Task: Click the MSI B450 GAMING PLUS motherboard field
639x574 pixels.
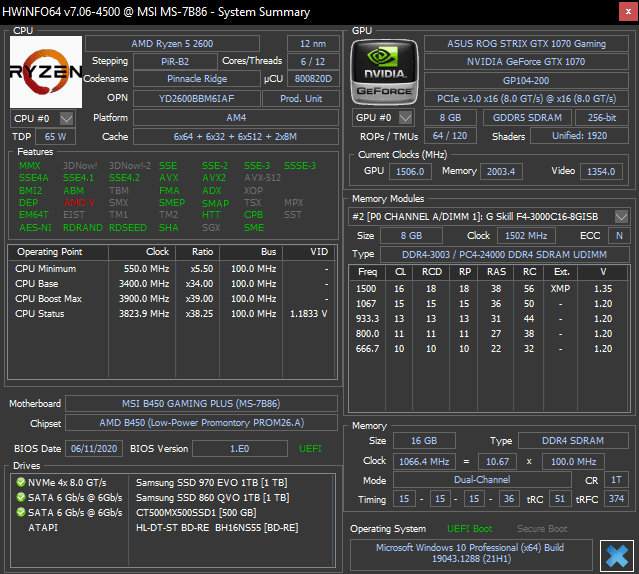Action: [x=201, y=404]
